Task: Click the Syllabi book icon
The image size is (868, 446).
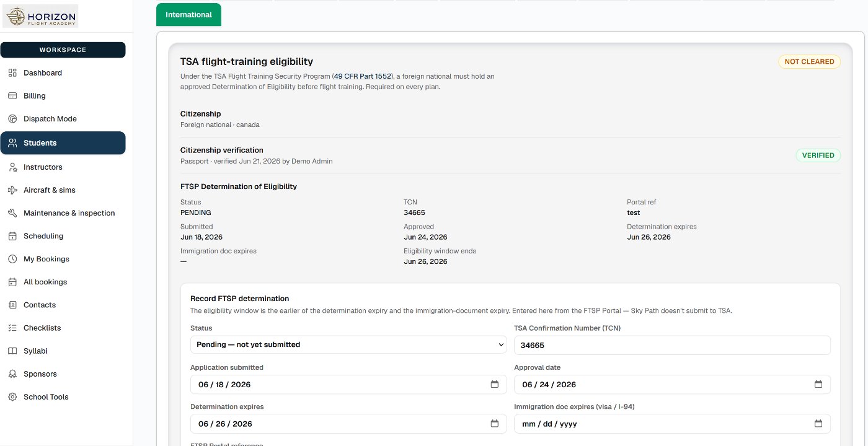Action: click(12, 351)
